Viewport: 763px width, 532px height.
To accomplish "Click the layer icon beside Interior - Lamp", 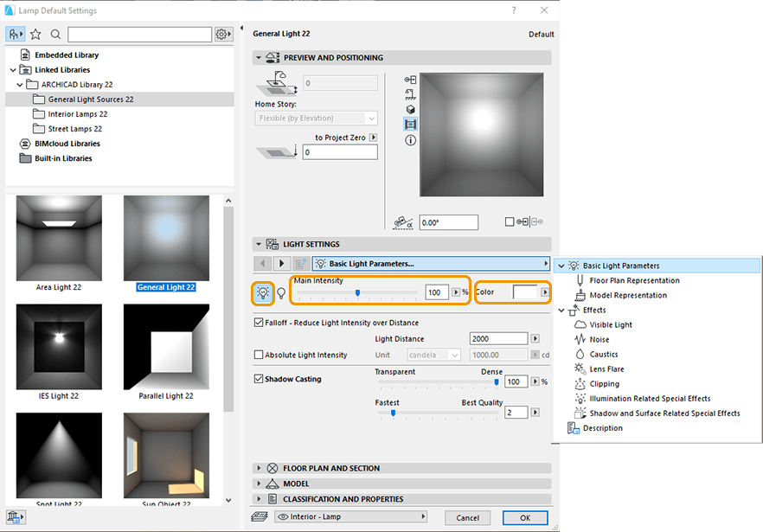I will tap(260, 517).
